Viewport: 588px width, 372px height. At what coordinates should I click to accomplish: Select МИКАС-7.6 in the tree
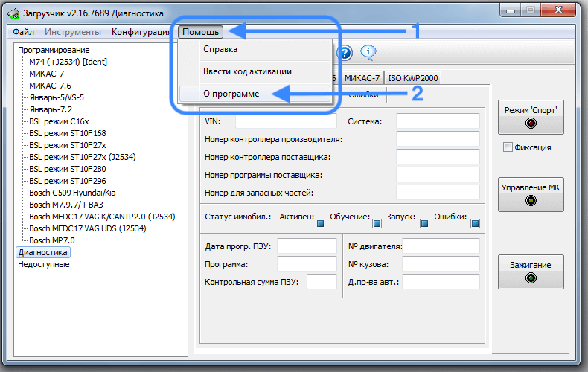click(50, 86)
